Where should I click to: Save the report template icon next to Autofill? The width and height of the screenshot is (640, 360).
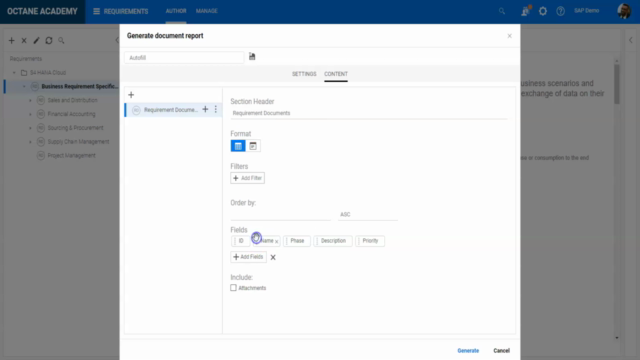pos(252,56)
